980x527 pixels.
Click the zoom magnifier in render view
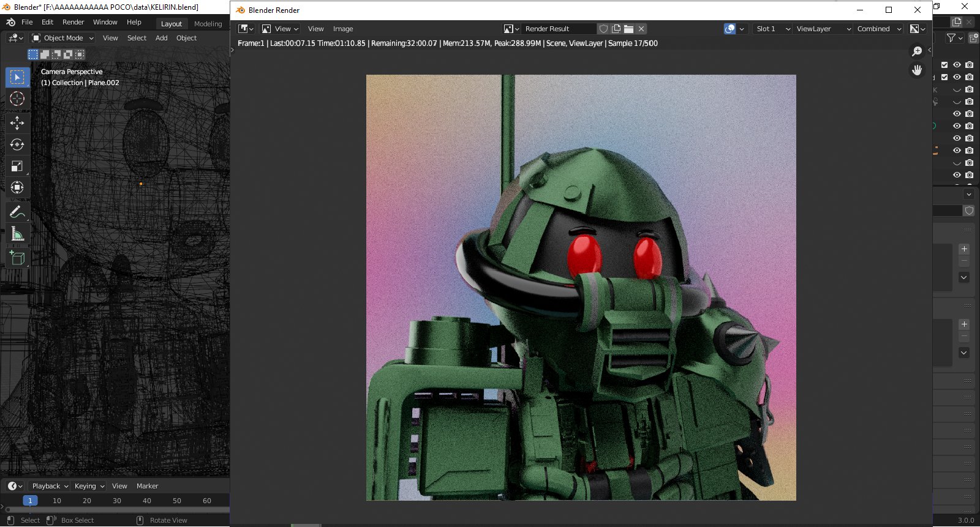point(917,51)
